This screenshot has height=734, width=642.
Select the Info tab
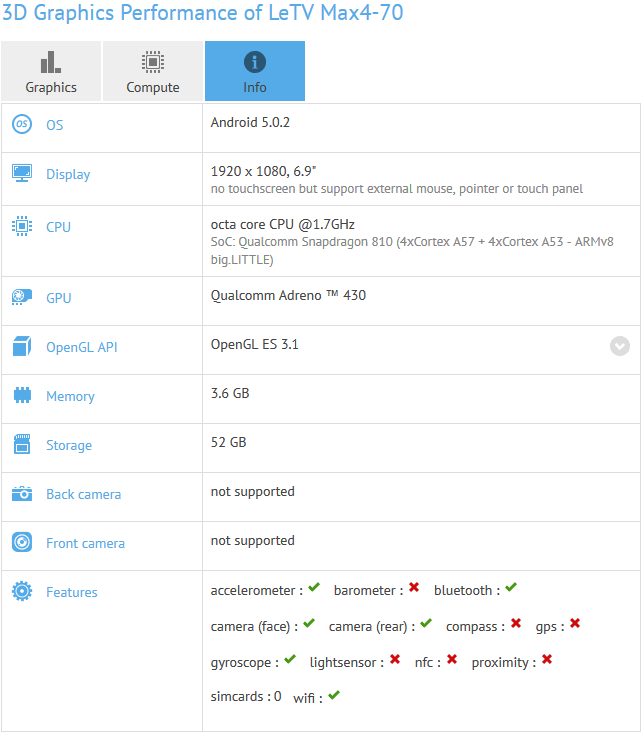point(255,71)
